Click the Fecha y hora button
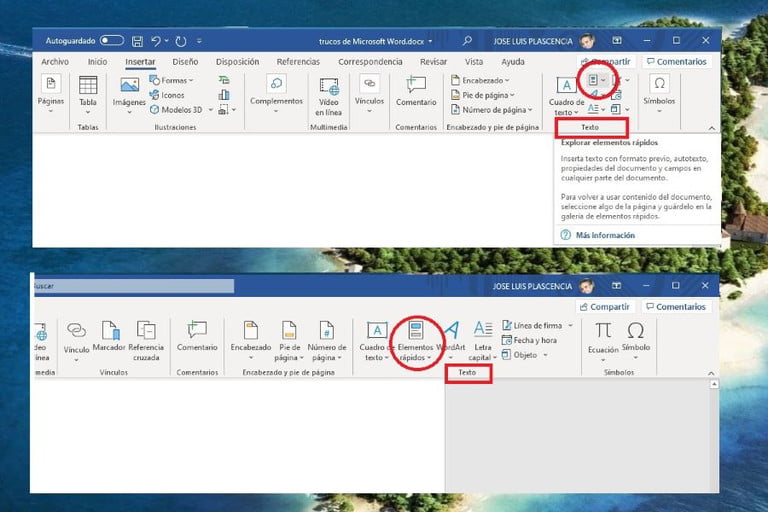Screen dimensions: 768x512 click(535, 340)
